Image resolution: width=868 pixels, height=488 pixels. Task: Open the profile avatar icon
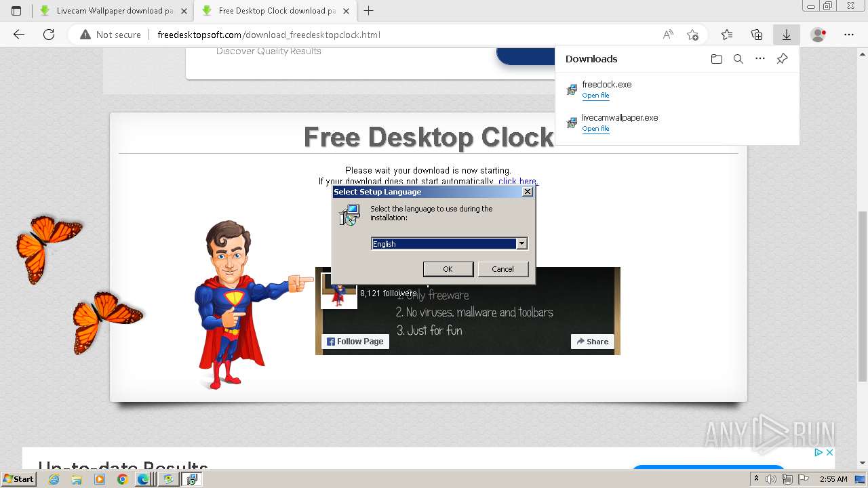818,35
